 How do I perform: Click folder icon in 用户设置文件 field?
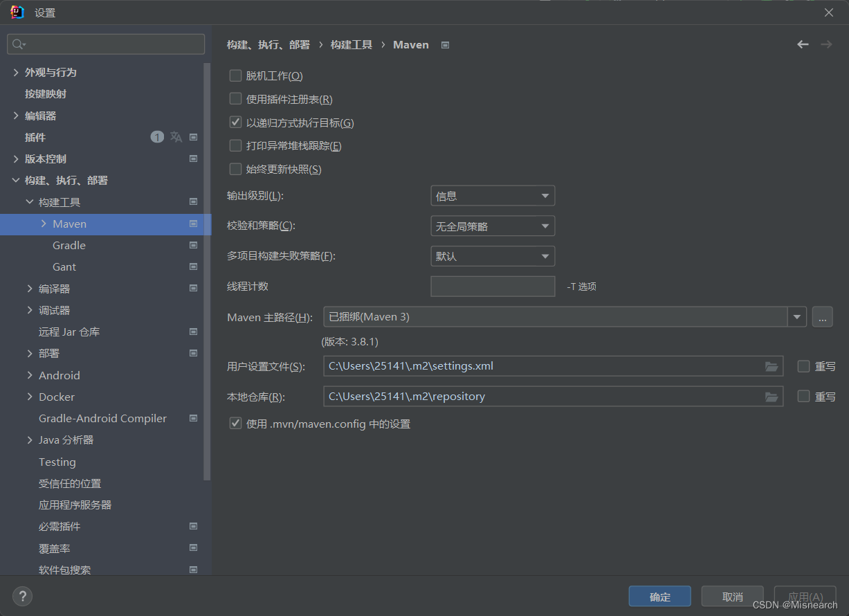772,366
